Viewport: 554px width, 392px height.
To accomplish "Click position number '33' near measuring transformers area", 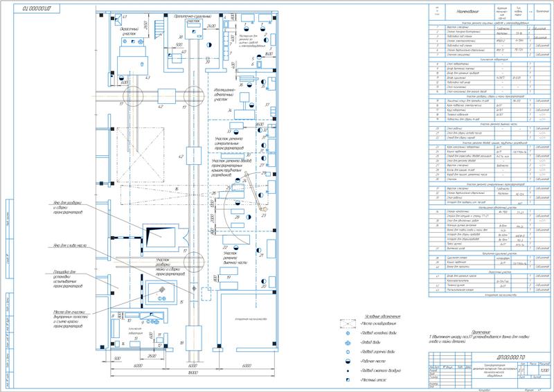I will [229, 132].
